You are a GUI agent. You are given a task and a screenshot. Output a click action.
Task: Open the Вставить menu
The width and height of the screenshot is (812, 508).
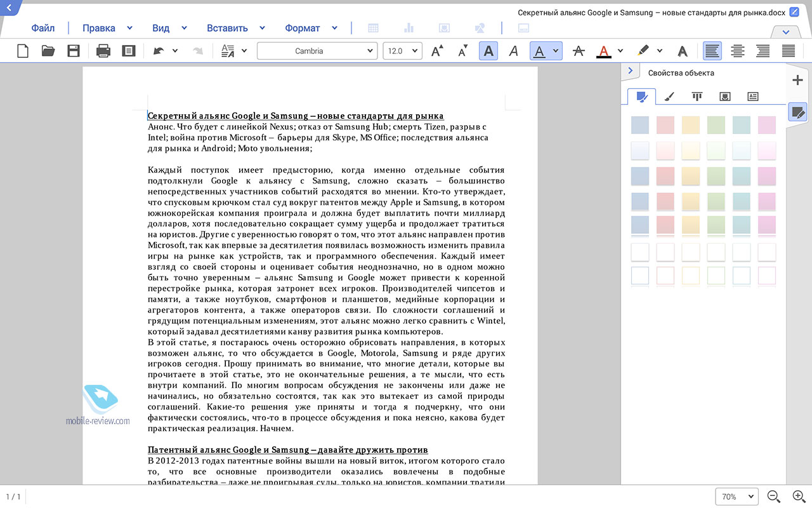[227, 28]
